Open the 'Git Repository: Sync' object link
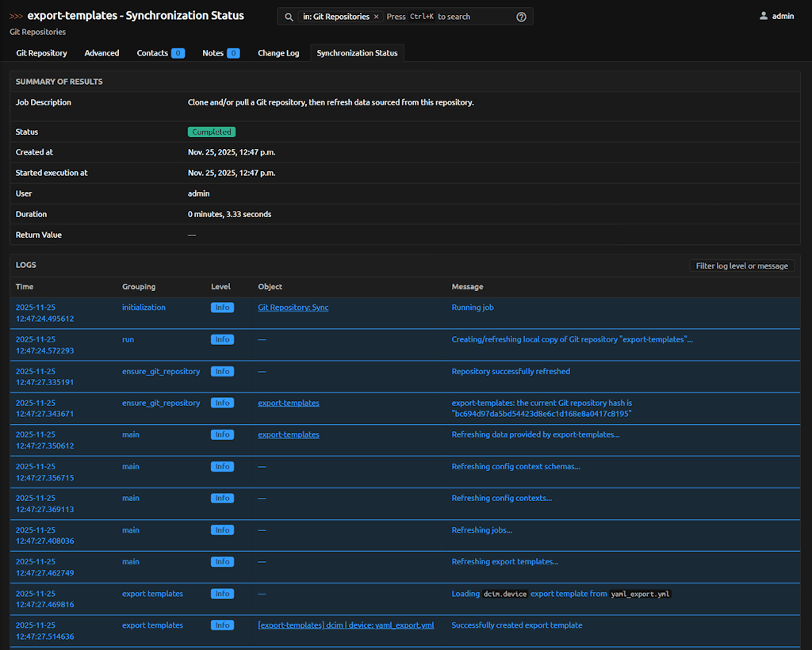The image size is (812, 650). tap(293, 308)
